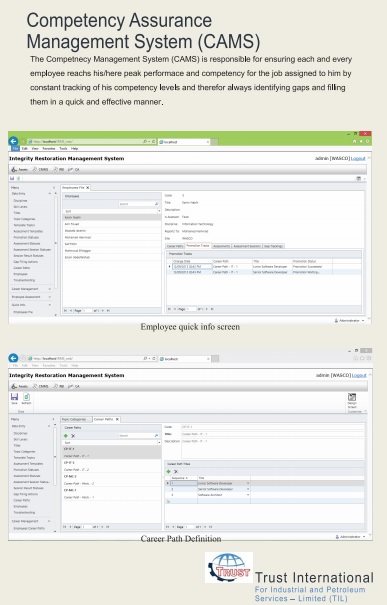Screen dimensions: 387x605
Task: Click Title field in Career Path Definition form
Action: (x=273, y=434)
